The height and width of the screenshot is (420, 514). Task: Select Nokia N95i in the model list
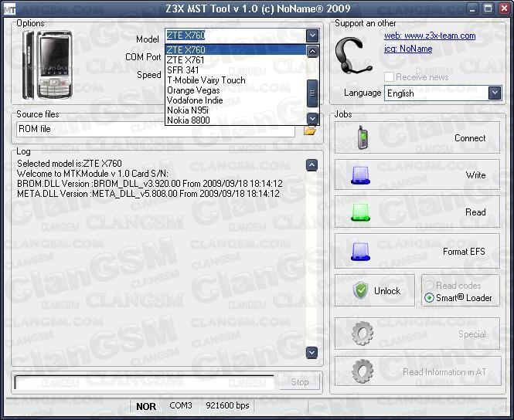236,110
